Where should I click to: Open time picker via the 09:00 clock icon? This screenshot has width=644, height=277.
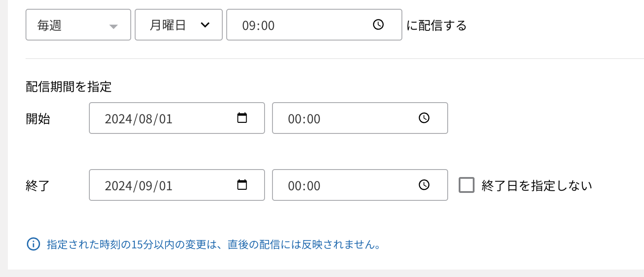point(378,25)
